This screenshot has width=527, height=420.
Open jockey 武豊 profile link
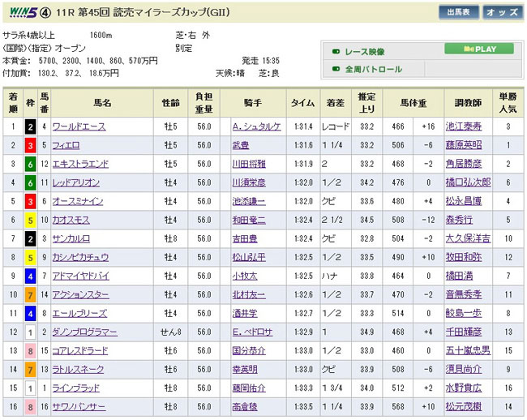(x=241, y=144)
